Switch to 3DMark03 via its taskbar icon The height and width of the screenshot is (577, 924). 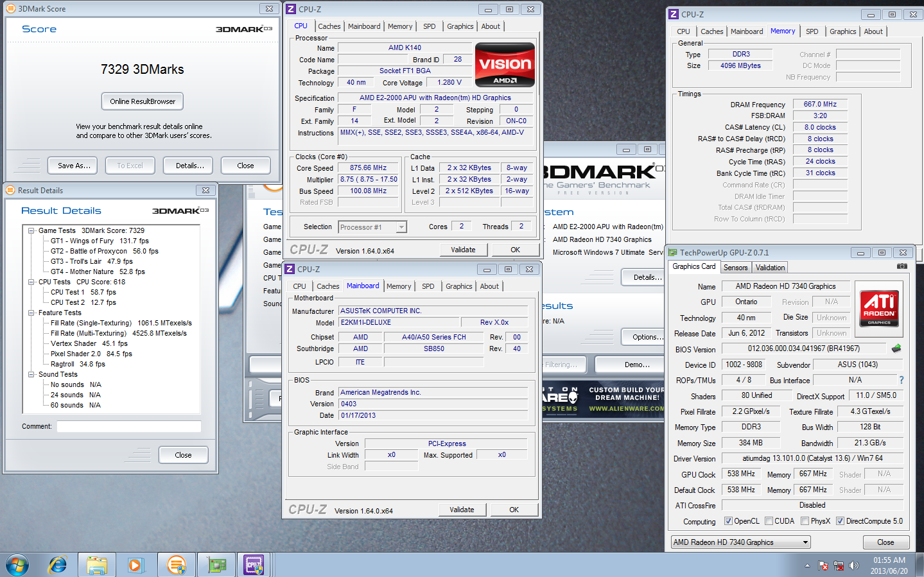(x=176, y=565)
